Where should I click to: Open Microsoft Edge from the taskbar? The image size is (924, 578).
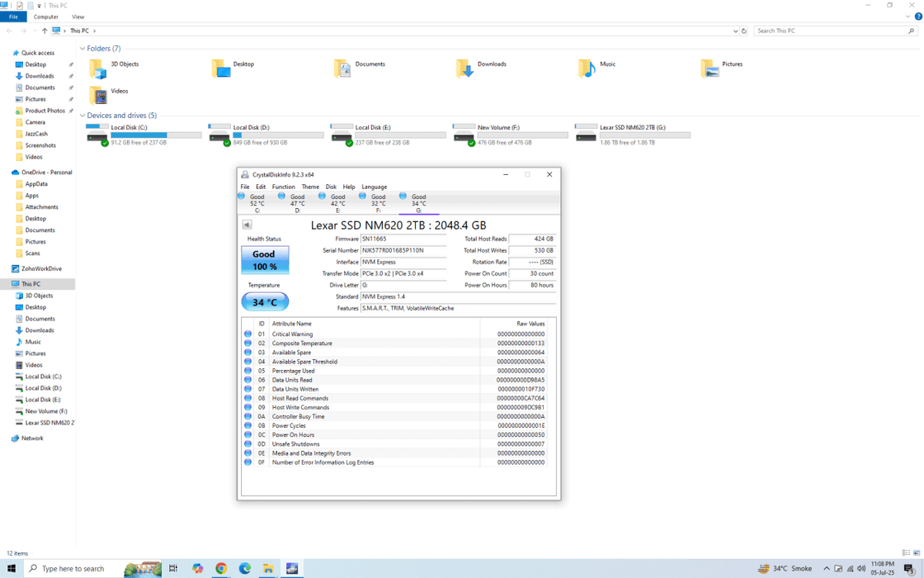pos(245,568)
